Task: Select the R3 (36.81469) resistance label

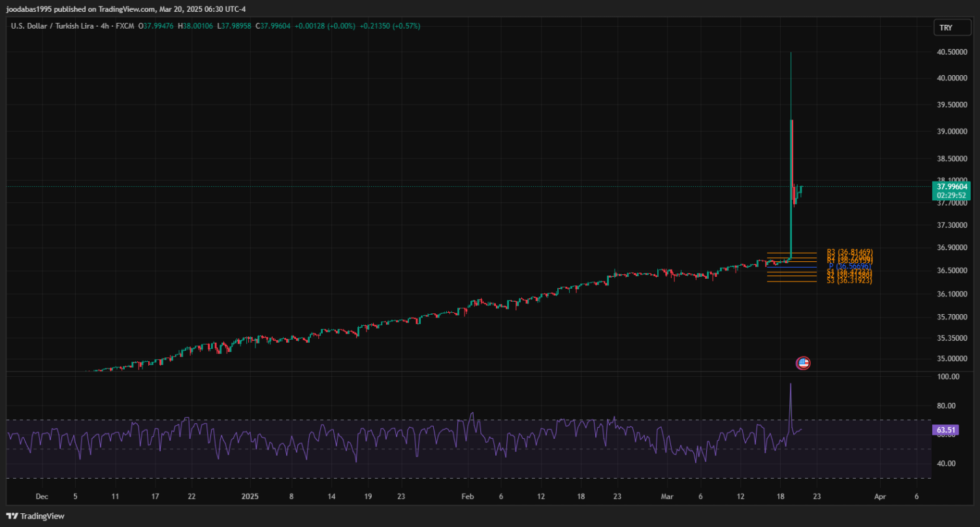Action: coord(849,252)
